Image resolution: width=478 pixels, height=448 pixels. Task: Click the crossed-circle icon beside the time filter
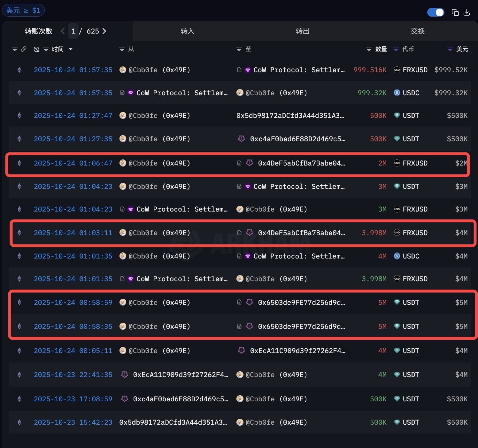pyautogui.click(x=36, y=49)
